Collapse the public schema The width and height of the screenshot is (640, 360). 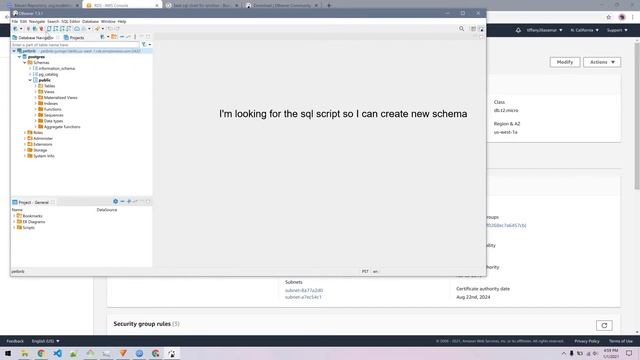click(30, 80)
